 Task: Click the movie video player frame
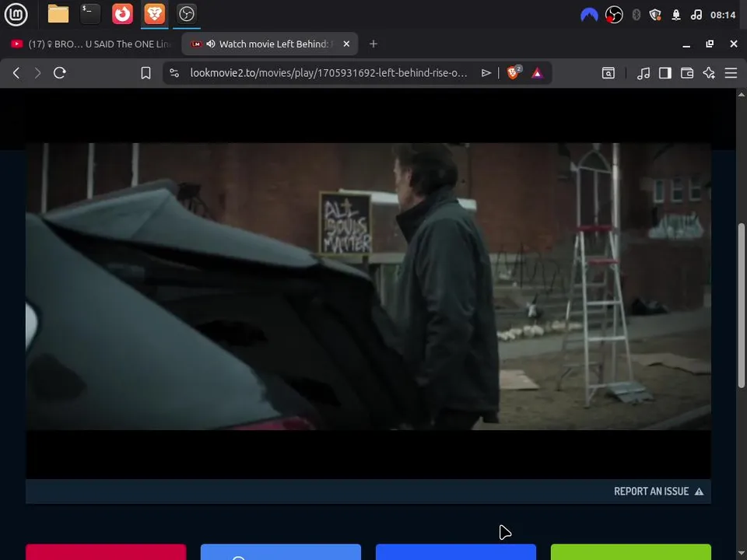(368, 287)
